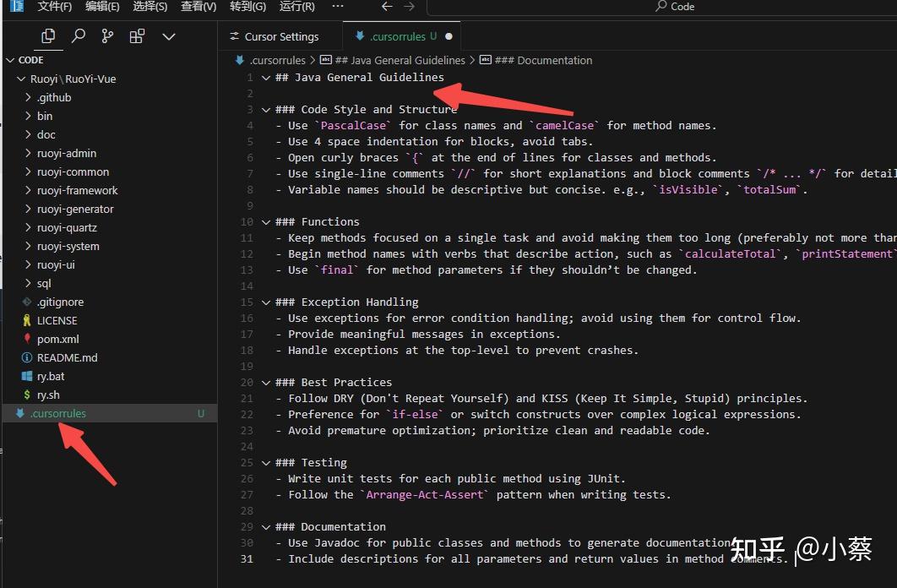This screenshot has width=897, height=588.
Task: Click the back navigation arrow
Action: coord(386,7)
